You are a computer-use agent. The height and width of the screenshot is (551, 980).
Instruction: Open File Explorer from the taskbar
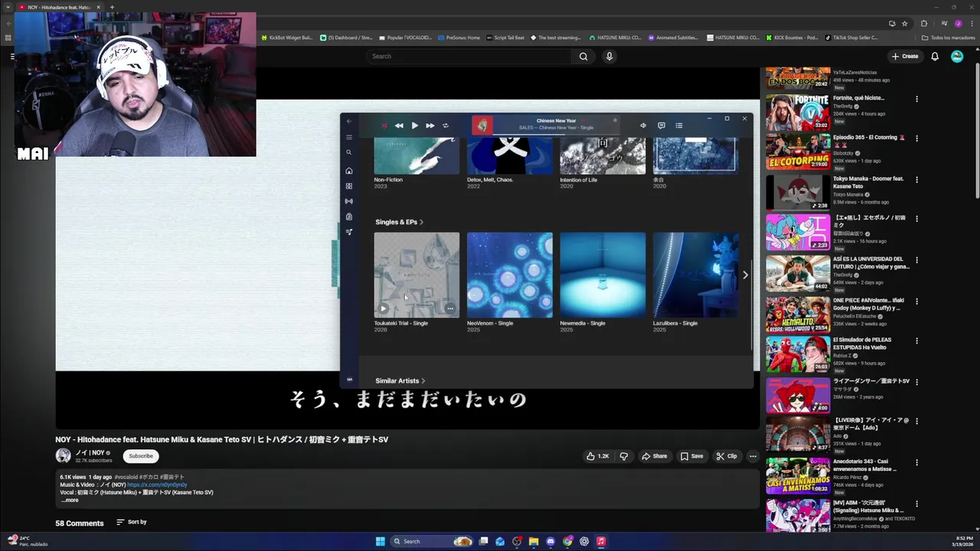pyautogui.click(x=534, y=541)
